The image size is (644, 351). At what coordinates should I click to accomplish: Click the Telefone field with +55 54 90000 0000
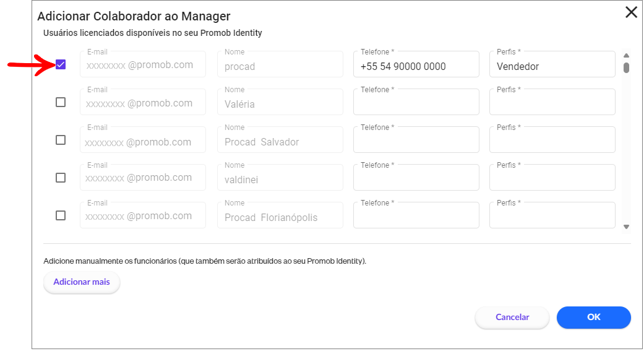click(x=416, y=64)
